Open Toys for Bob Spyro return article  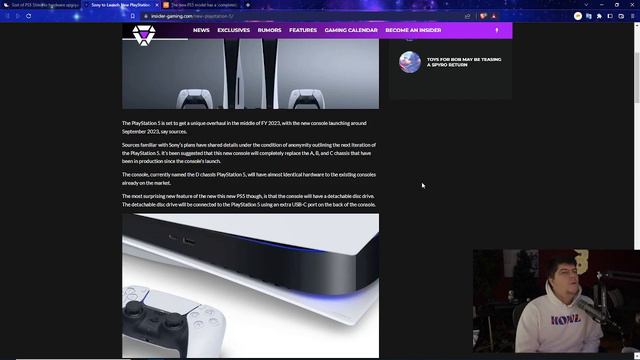coord(464,62)
